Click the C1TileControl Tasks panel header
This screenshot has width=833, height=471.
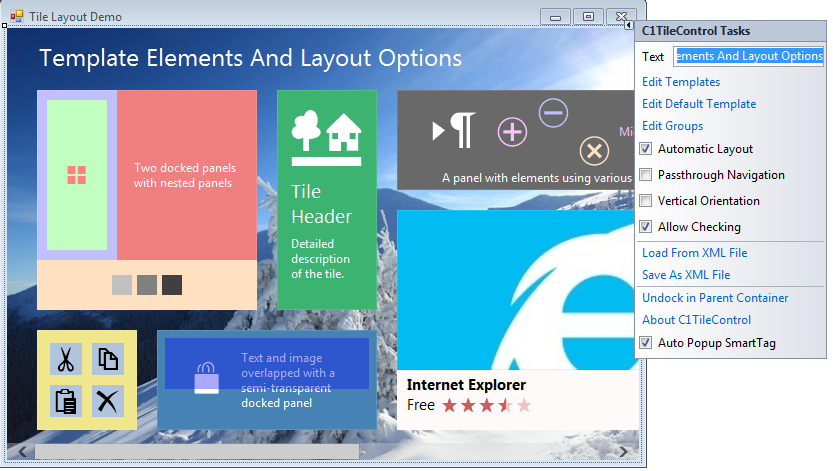coord(730,31)
